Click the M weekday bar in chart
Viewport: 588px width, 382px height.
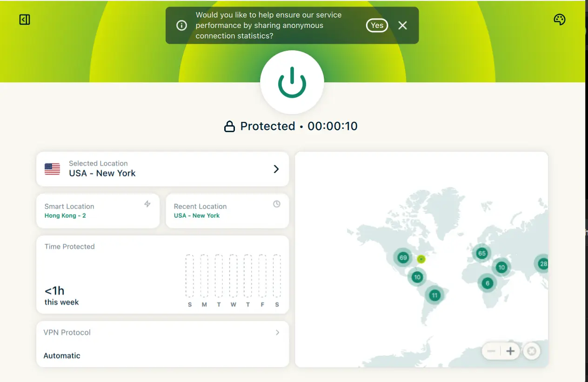(204, 276)
